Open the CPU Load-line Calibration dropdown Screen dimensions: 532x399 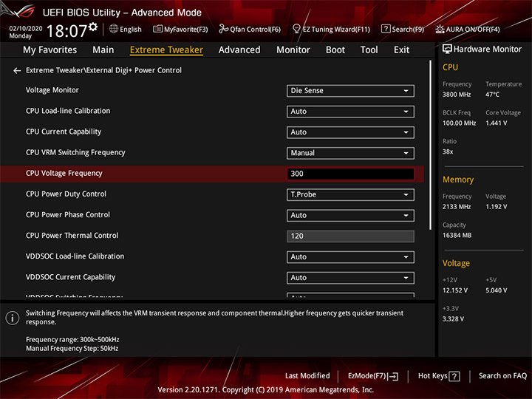(x=350, y=112)
